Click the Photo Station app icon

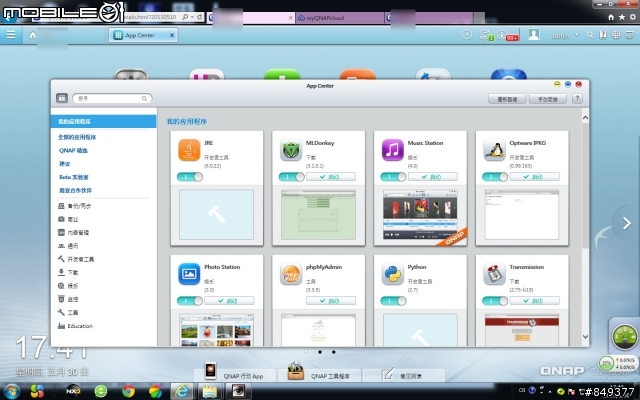[x=189, y=274]
